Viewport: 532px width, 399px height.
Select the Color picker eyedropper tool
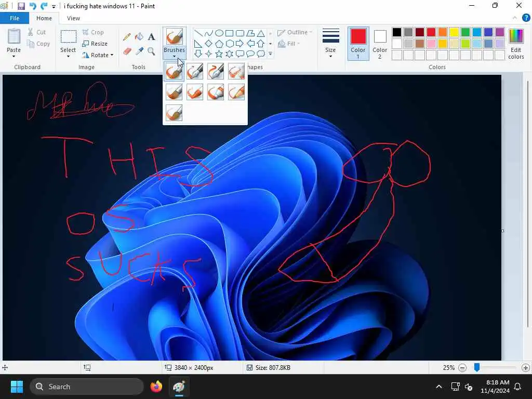point(139,51)
